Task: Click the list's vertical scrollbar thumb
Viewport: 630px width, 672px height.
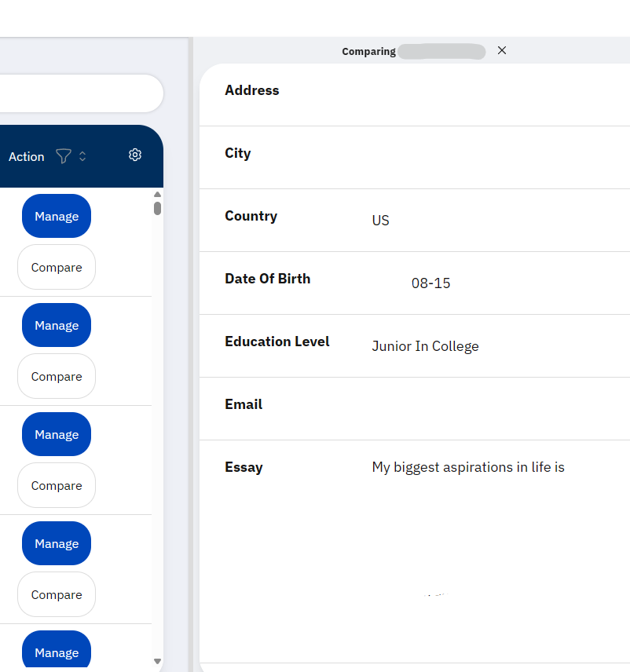Action: [x=157, y=208]
